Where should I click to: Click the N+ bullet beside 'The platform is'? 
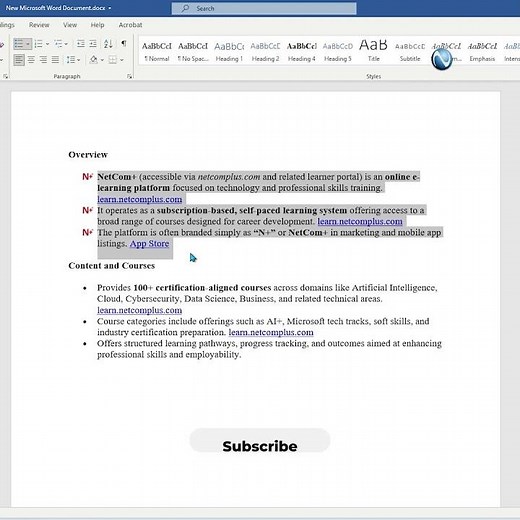tap(87, 232)
